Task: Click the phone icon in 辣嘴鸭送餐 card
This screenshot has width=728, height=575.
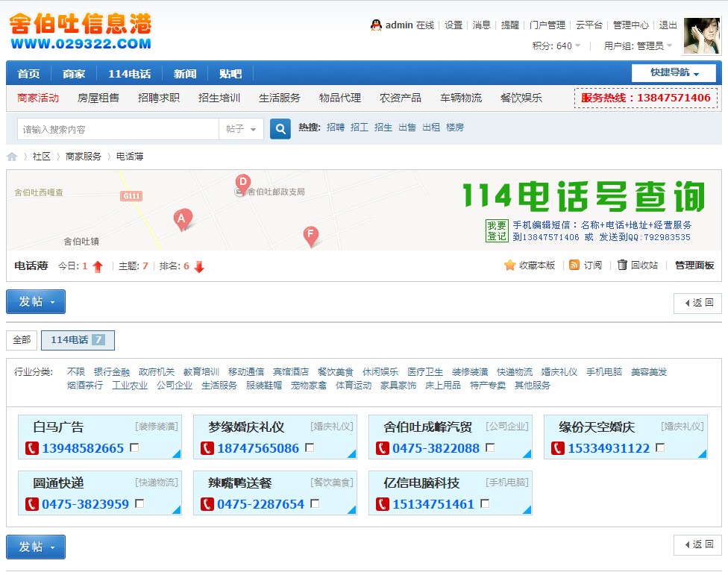Action: [207, 504]
